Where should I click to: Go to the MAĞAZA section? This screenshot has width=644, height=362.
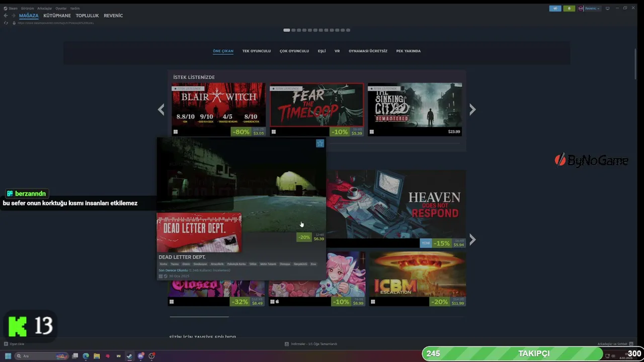[x=29, y=16]
